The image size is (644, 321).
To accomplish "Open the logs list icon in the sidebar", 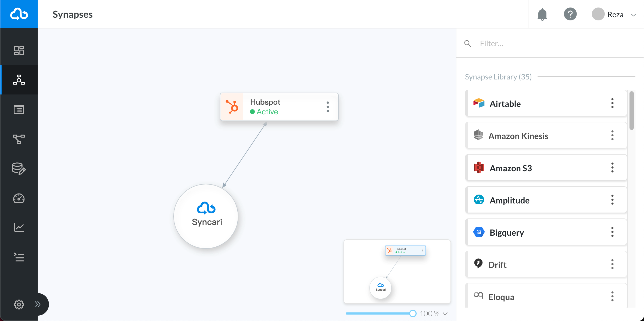I will (x=19, y=257).
